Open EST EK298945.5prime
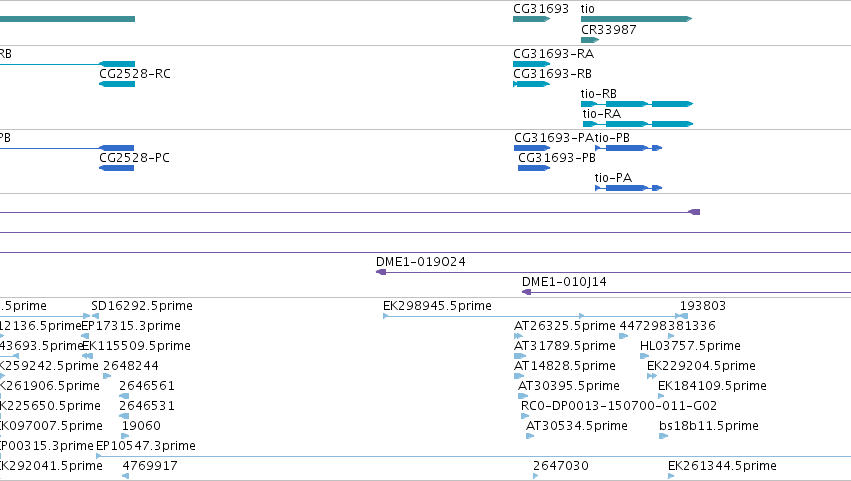The height and width of the screenshot is (481, 851). [x=437, y=306]
